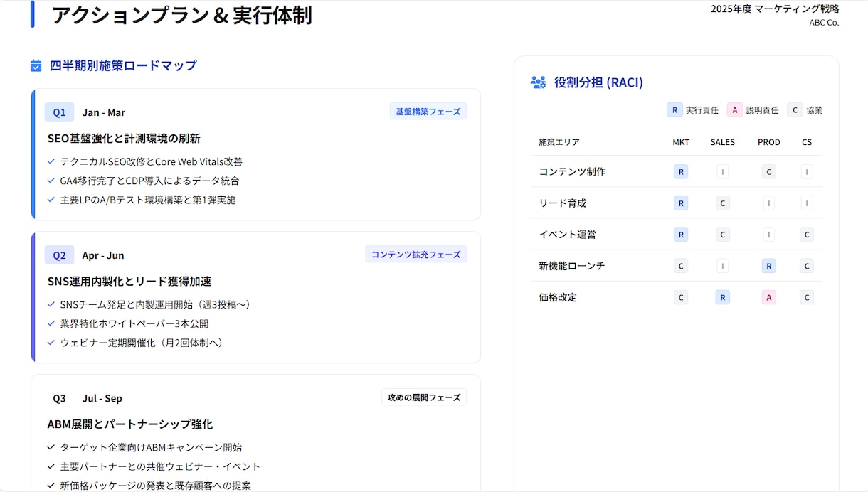Click the checkmark next to 主要パートナーとの共催ウェビナー・イベント
This screenshot has width=868, height=492.
(51, 466)
